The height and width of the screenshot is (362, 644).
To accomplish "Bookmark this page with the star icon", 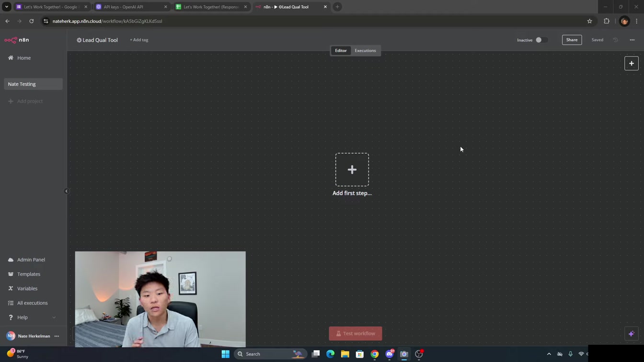I will [589, 21].
